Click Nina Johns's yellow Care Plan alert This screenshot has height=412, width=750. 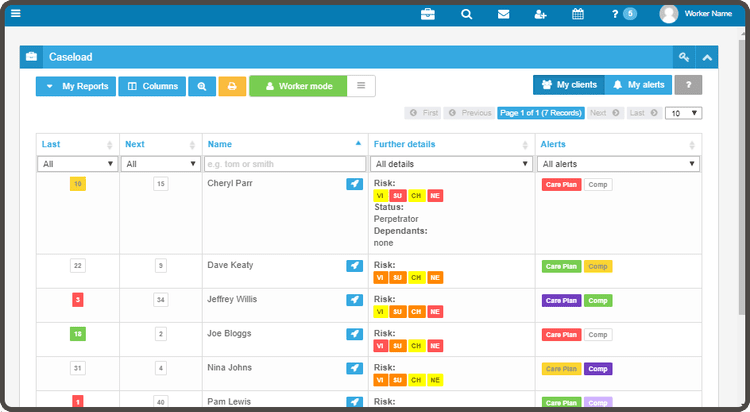point(562,369)
